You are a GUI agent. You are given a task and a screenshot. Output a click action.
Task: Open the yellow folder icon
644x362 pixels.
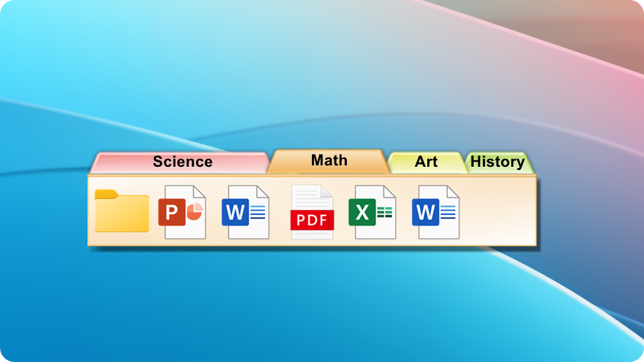pyautogui.click(x=122, y=211)
